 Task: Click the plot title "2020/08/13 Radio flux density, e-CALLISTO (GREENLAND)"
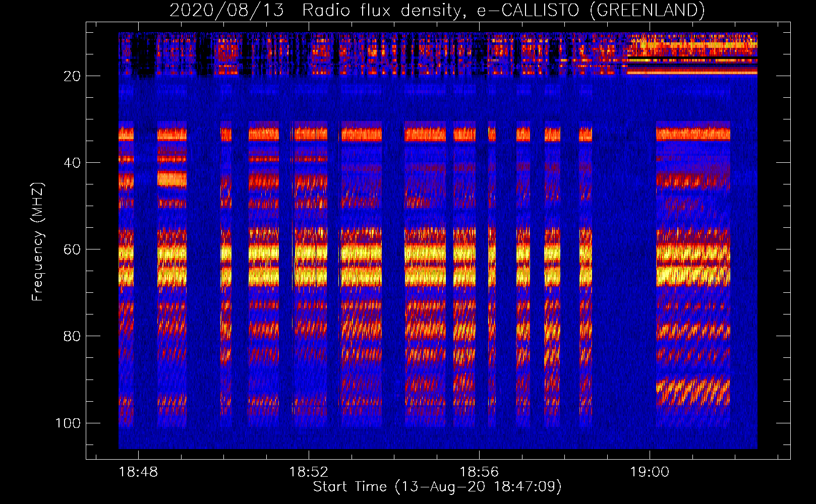tap(437, 10)
